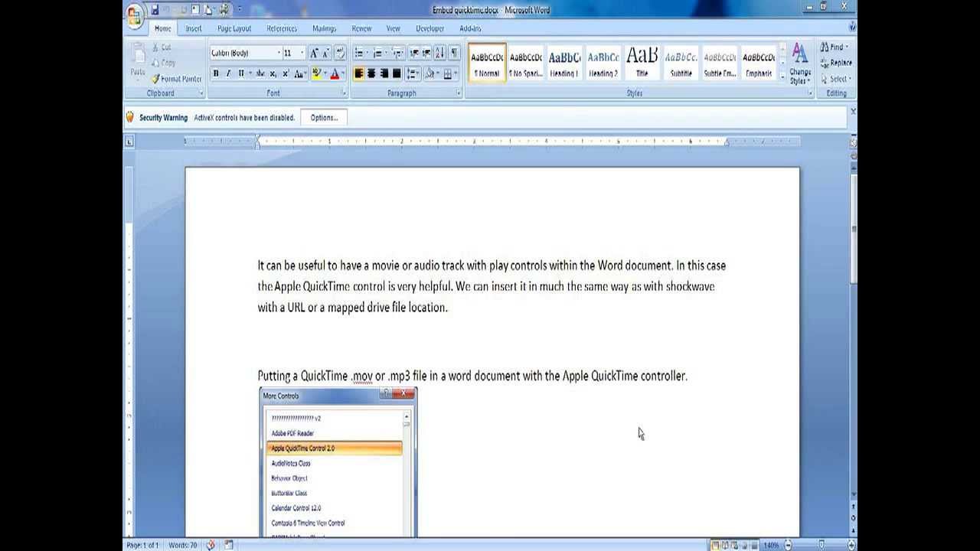This screenshot has width=980, height=551.
Task: Apply strikethrough formatting
Action: pyautogui.click(x=260, y=73)
